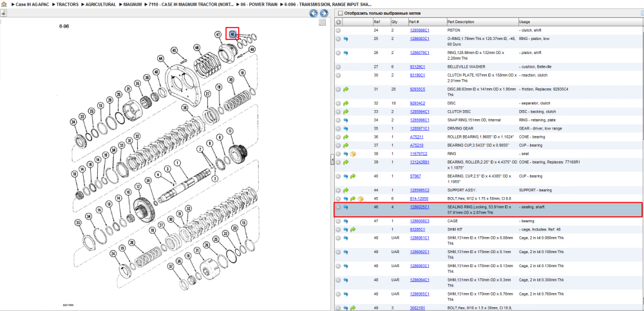Click green arrow icon in ST967 row
Viewport: 644px width, 311px height.
[x=353, y=176]
